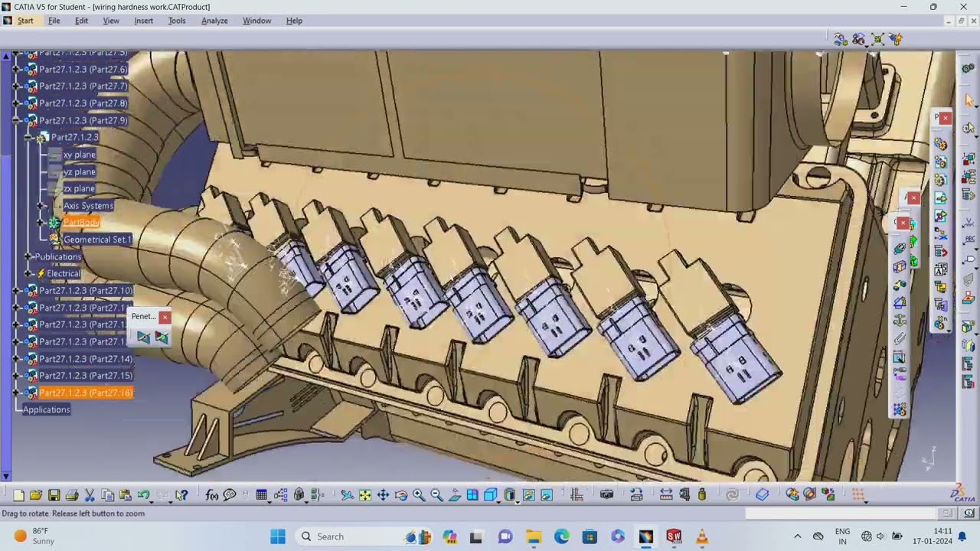Open the Measure Between tool

[666, 494]
